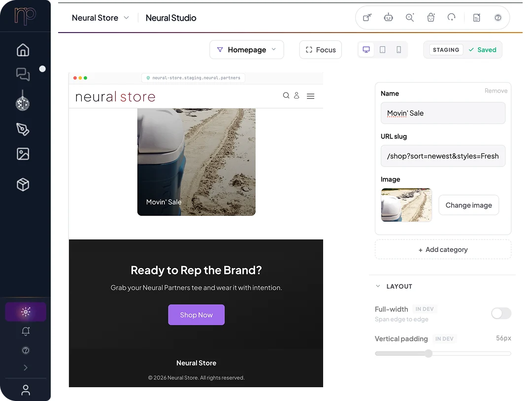Click 'Neural Store' footer text
532x401 pixels.
coord(196,363)
